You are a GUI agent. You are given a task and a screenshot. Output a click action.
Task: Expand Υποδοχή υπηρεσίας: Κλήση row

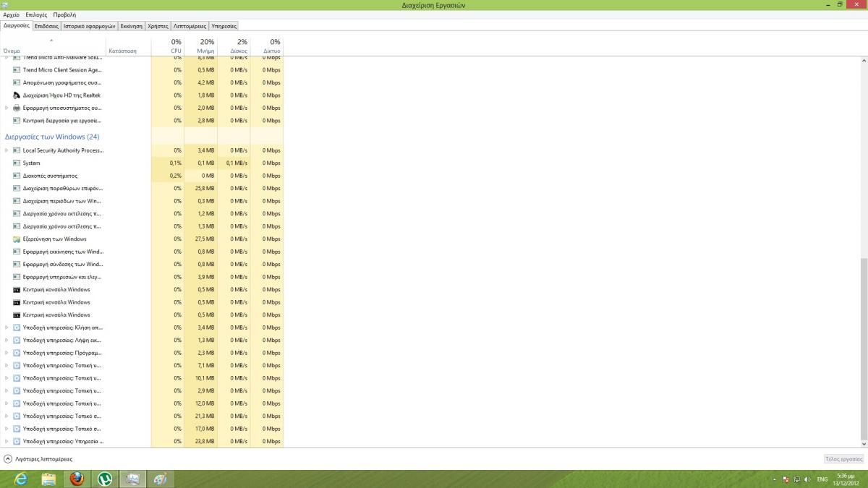7,328
